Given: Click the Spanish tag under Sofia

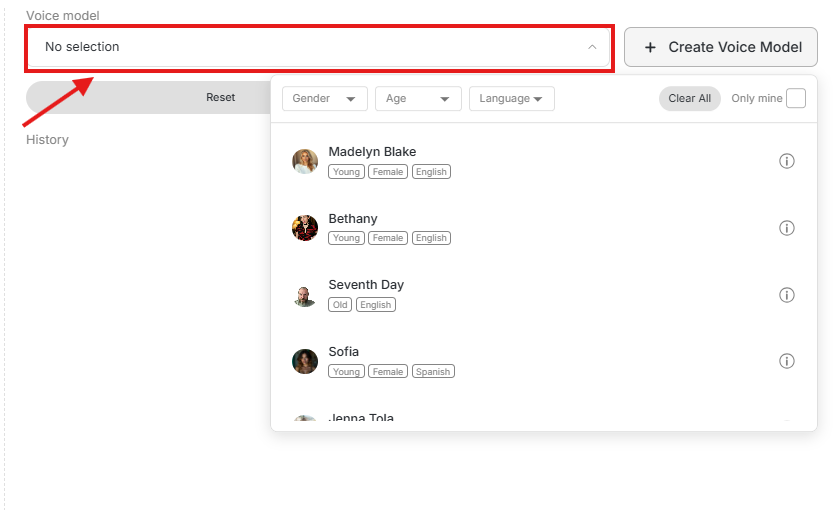Looking at the screenshot, I should pyautogui.click(x=433, y=371).
